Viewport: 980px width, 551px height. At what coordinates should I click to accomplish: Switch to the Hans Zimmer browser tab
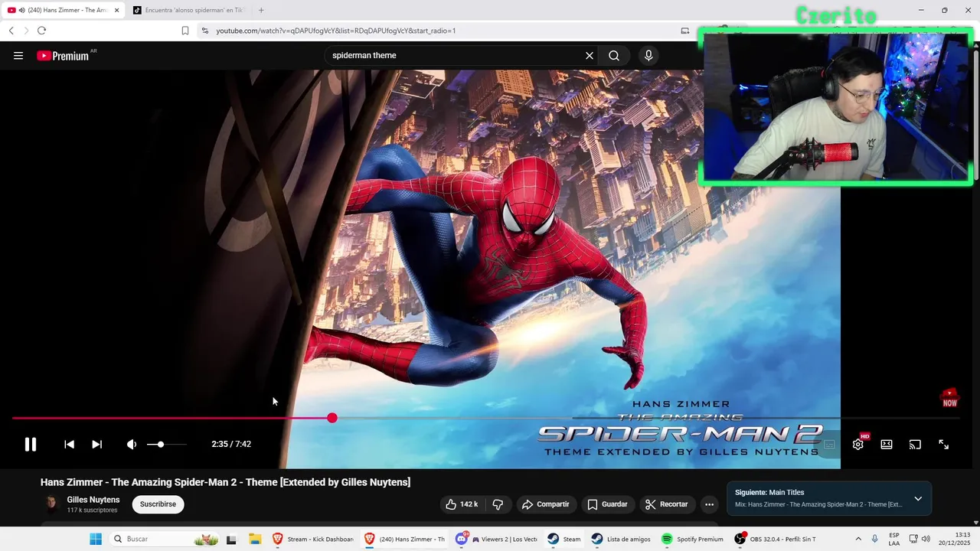tap(63, 10)
